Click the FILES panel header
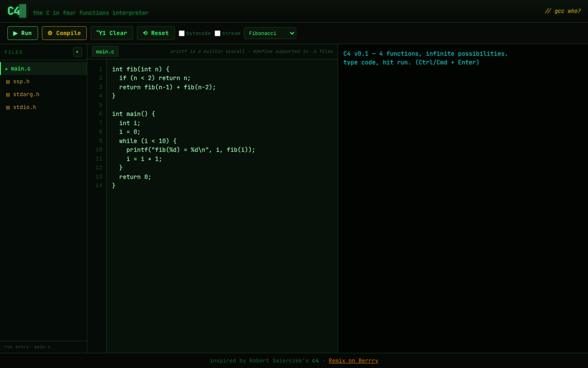Viewport: 588px width, 368px height. click(x=14, y=52)
